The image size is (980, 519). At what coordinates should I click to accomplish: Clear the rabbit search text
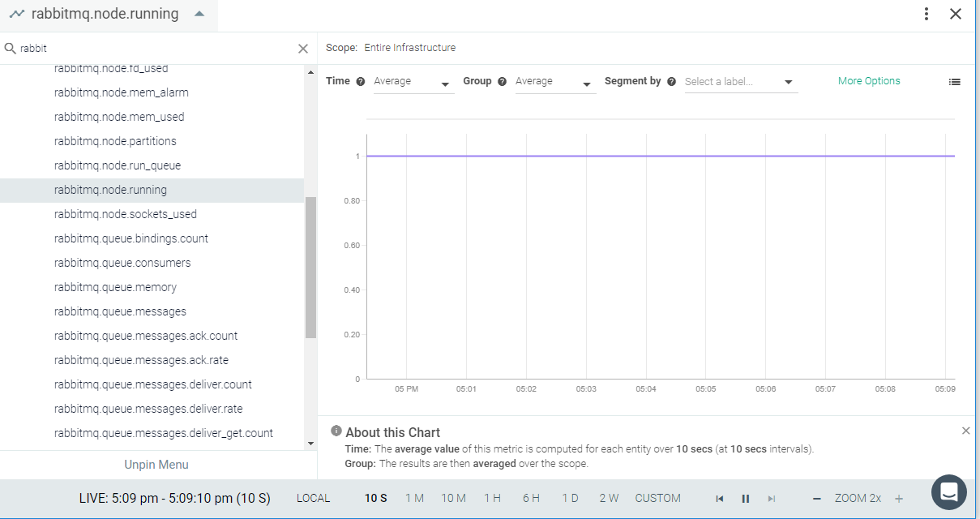[303, 49]
